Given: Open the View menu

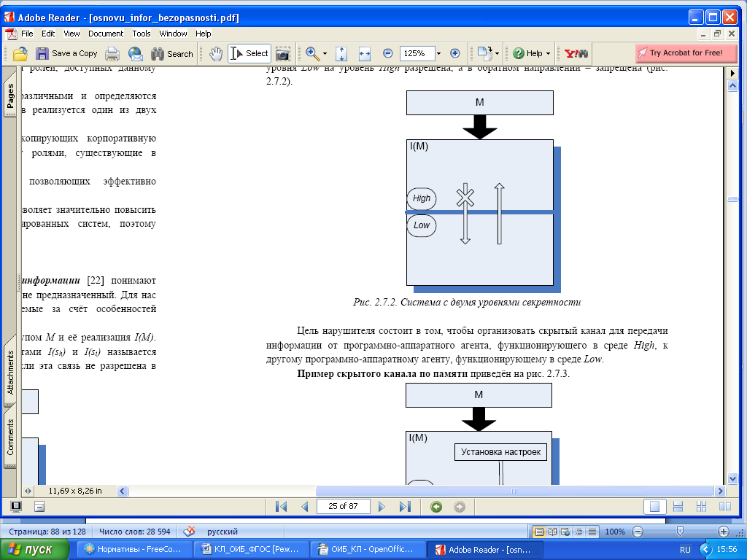Looking at the screenshot, I should (x=71, y=34).
